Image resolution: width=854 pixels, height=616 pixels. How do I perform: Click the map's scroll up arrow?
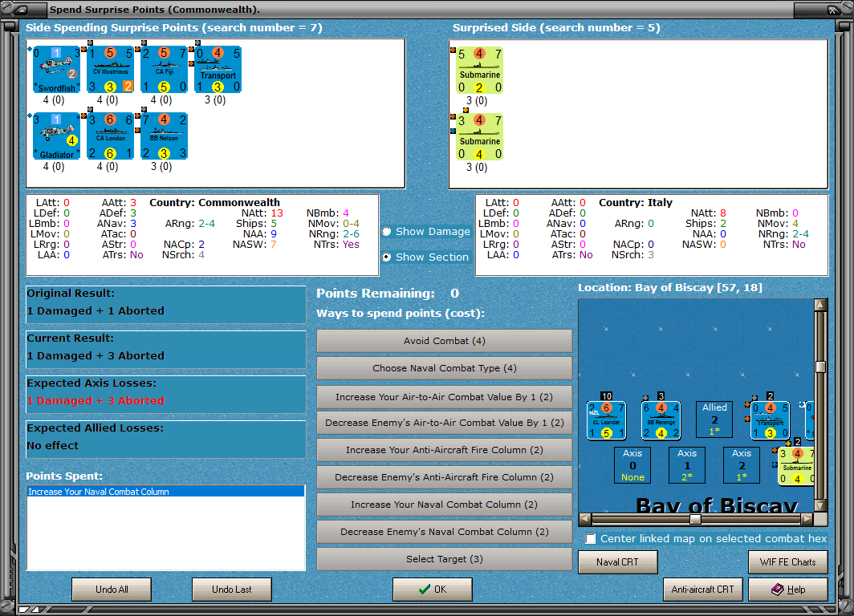click(821, 304)
